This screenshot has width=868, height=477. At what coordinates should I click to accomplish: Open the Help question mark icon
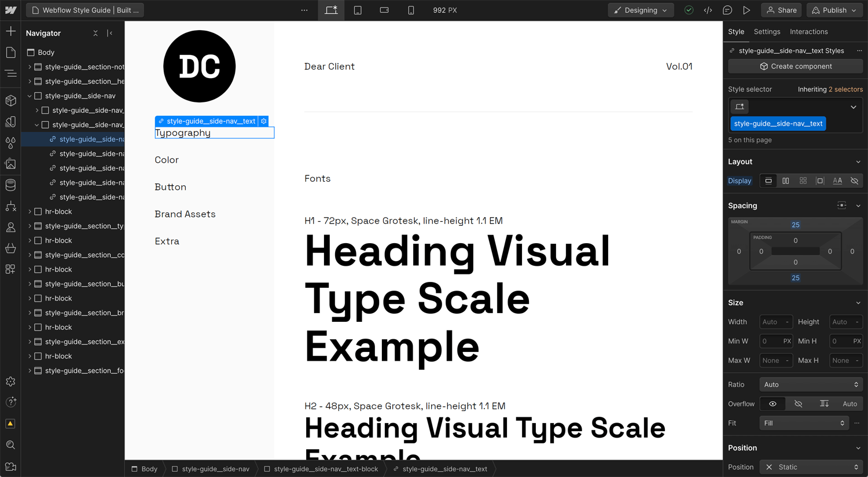pos(10,402)
